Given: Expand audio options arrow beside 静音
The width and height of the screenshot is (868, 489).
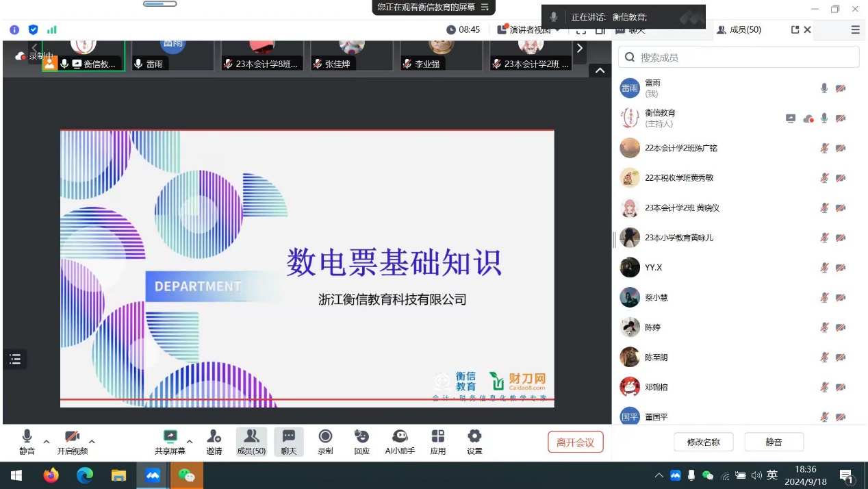Looking at the screenshot, I should [x=47, y=442].
